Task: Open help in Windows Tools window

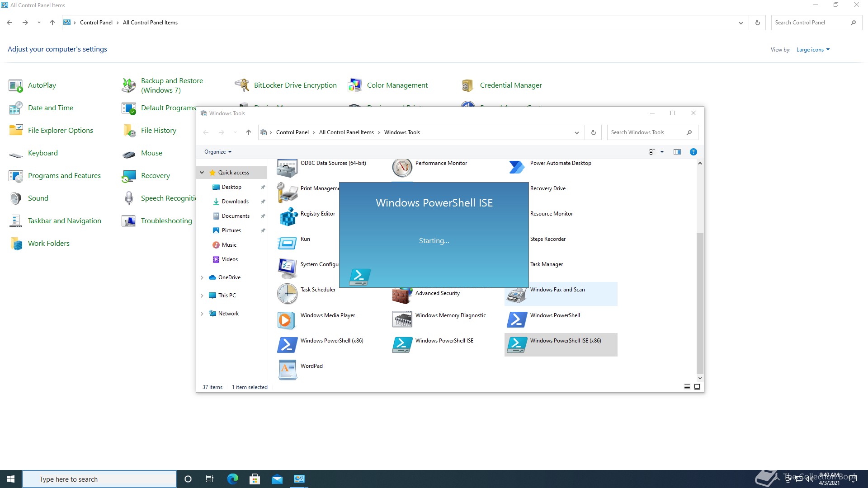Action: [x=693, y=152]
